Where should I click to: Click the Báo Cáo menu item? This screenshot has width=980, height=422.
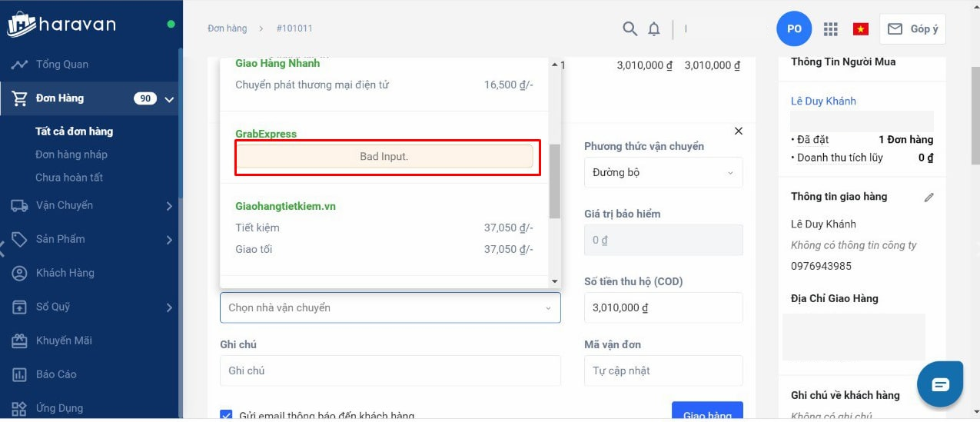coord(56,374)
